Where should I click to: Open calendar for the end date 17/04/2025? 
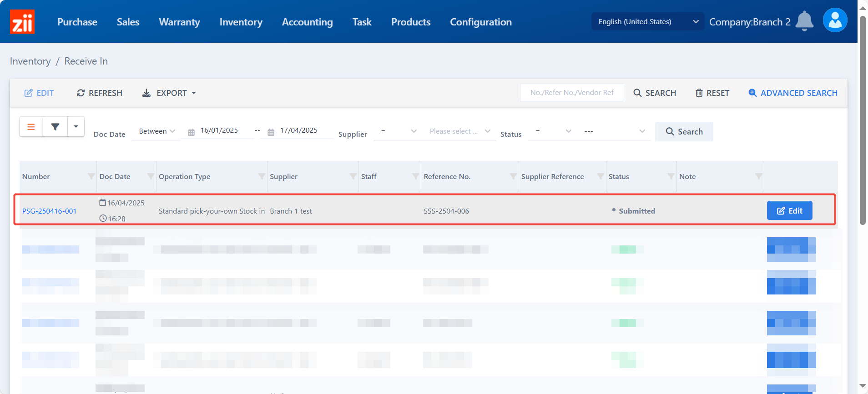[271, 132]
